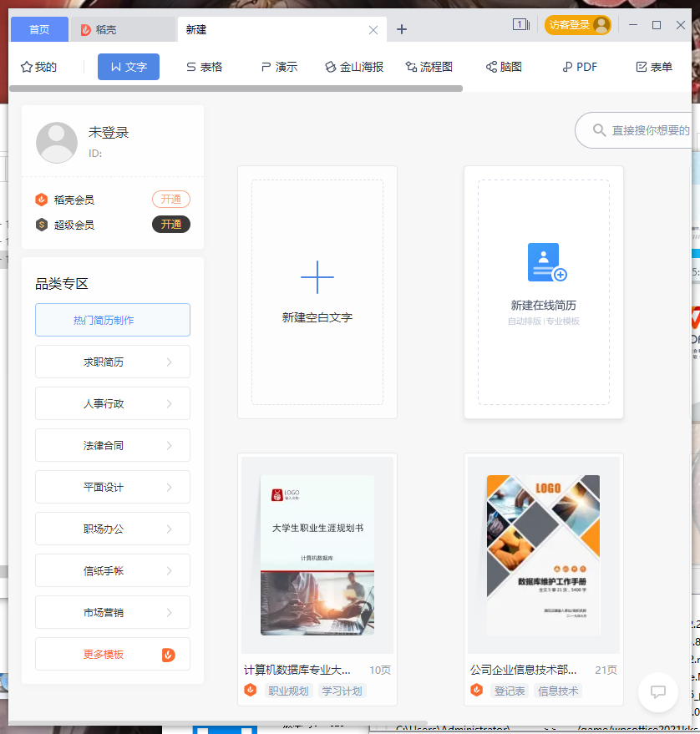This screenshot has width=700, height=734.
Task: Select the 流程图 menu item
Action: coord(429,67)
